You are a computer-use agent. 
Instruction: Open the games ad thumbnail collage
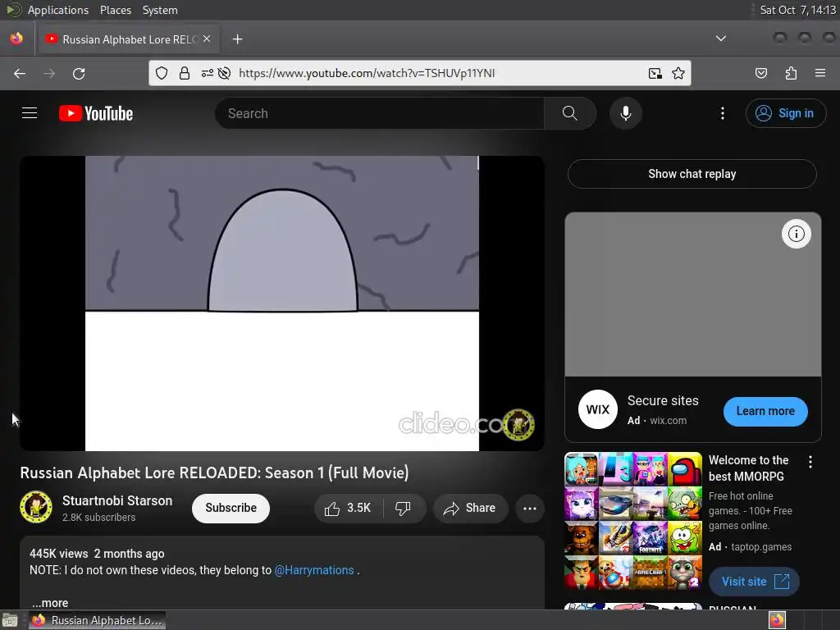click(632, 521)
